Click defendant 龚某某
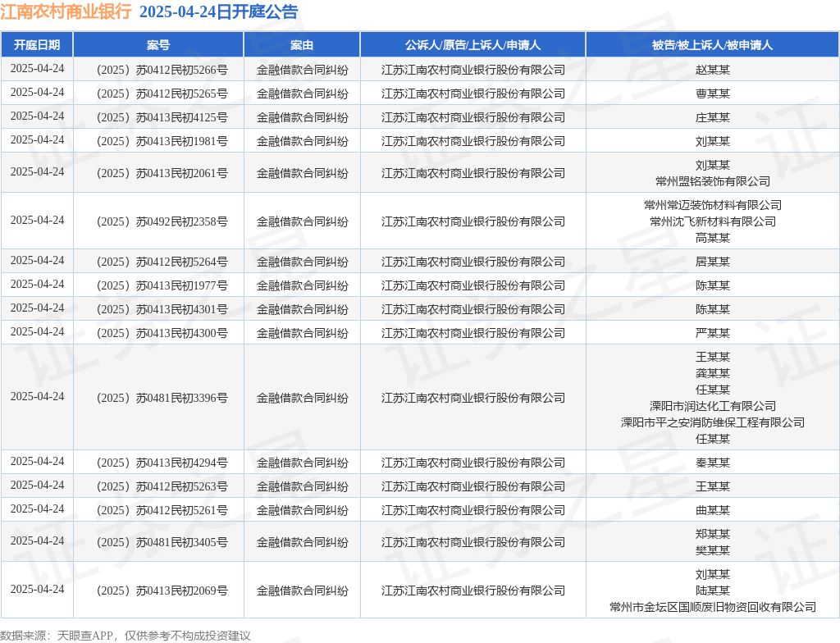840x643 pixels. point(713,373)
